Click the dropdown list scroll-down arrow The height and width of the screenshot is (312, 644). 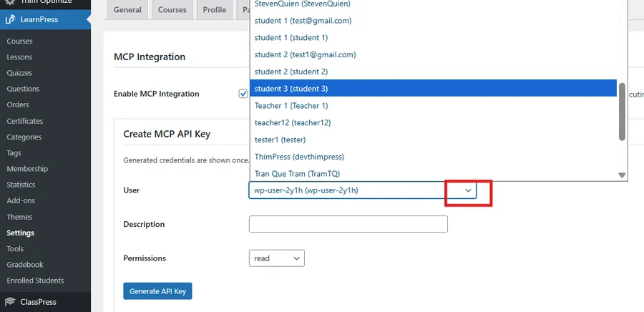pos(622,175)
